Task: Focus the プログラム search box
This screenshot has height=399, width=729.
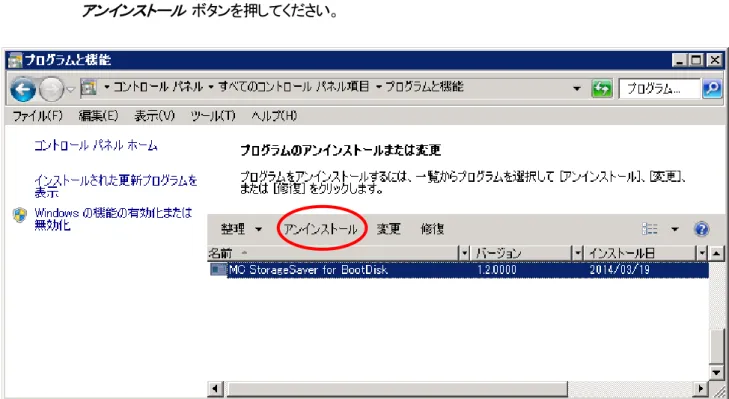Action: [659, 88]
